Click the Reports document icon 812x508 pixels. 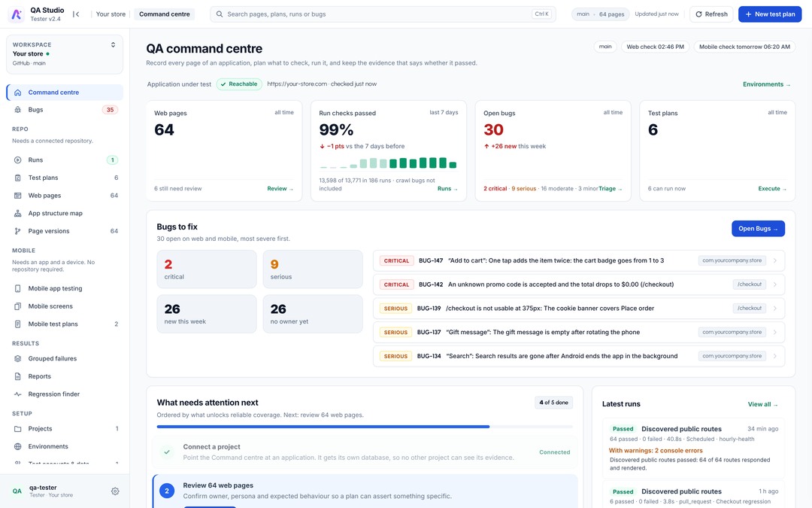[17, 376]
